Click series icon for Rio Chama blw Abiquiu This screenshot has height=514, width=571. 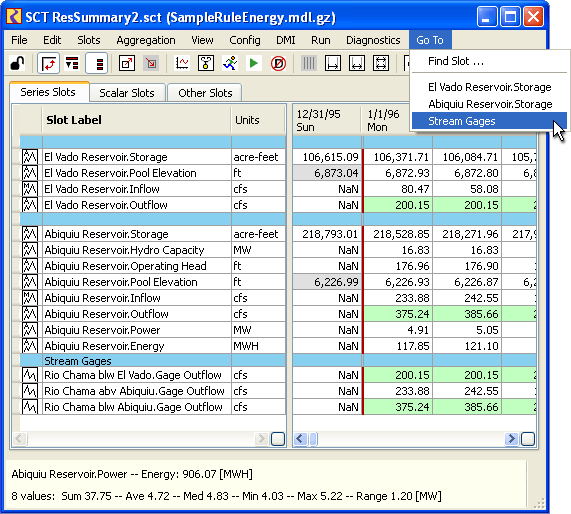click(30, 407)
